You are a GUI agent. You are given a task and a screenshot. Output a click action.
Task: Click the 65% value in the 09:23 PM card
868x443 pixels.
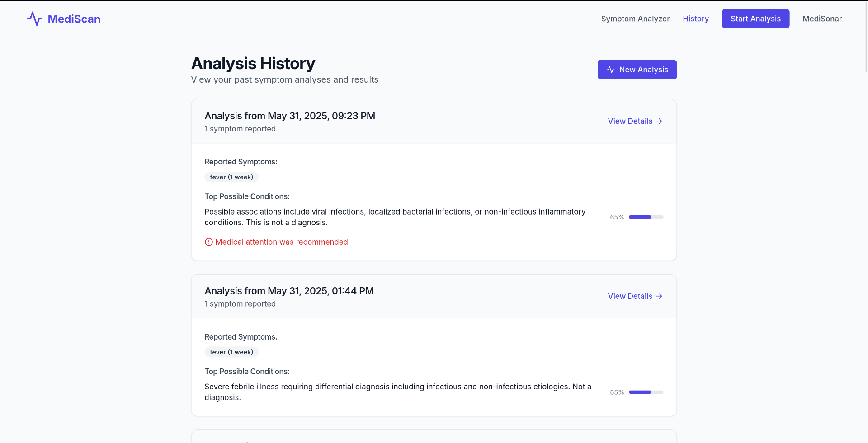click(x=617, y=217)
